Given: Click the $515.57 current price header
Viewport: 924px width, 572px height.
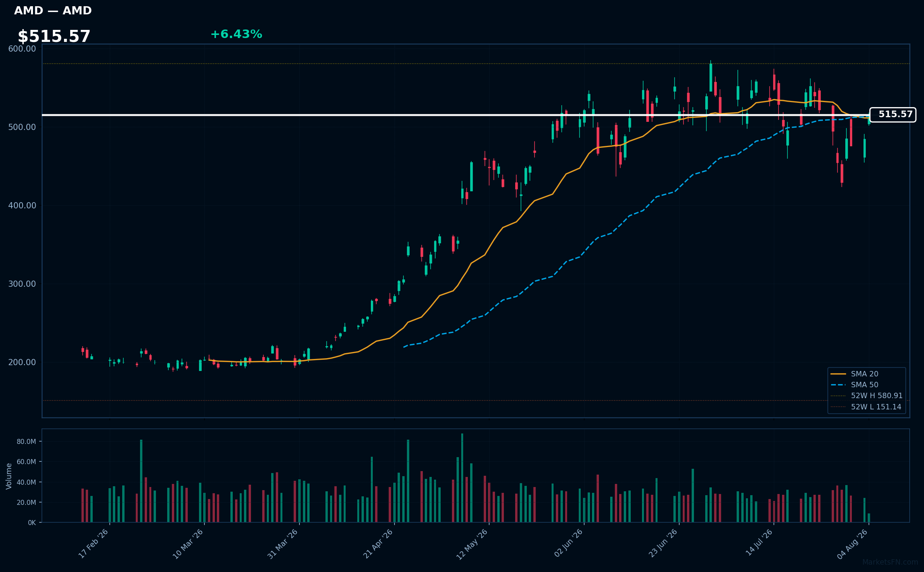Looking at the screenshot, I should [54, 36].
